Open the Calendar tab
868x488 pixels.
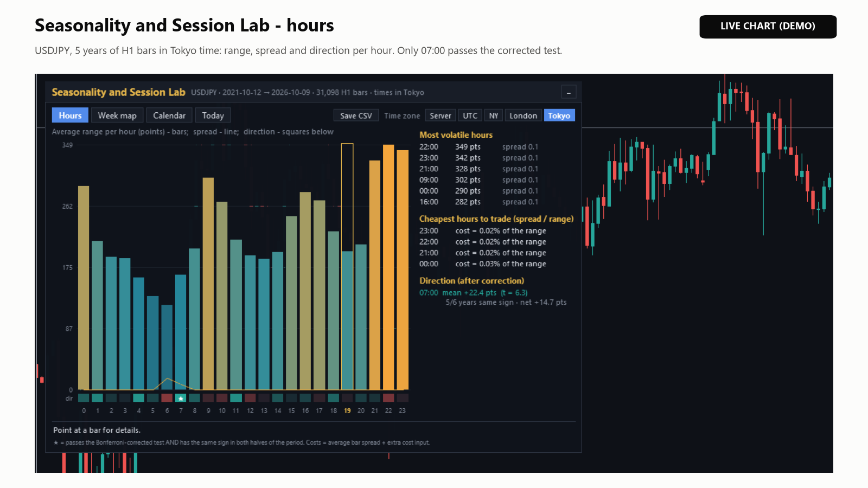(x=169, y=115)
